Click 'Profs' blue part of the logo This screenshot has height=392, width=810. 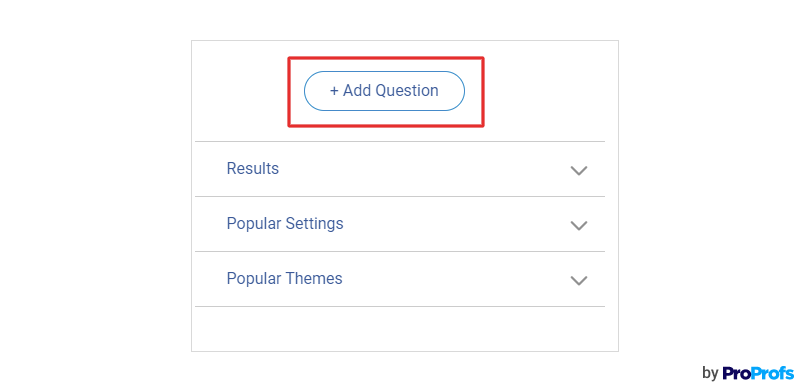(772, 372)
